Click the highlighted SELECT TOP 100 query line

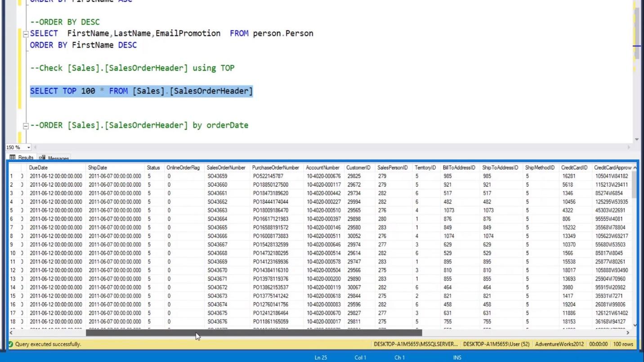tap(141, 91)
